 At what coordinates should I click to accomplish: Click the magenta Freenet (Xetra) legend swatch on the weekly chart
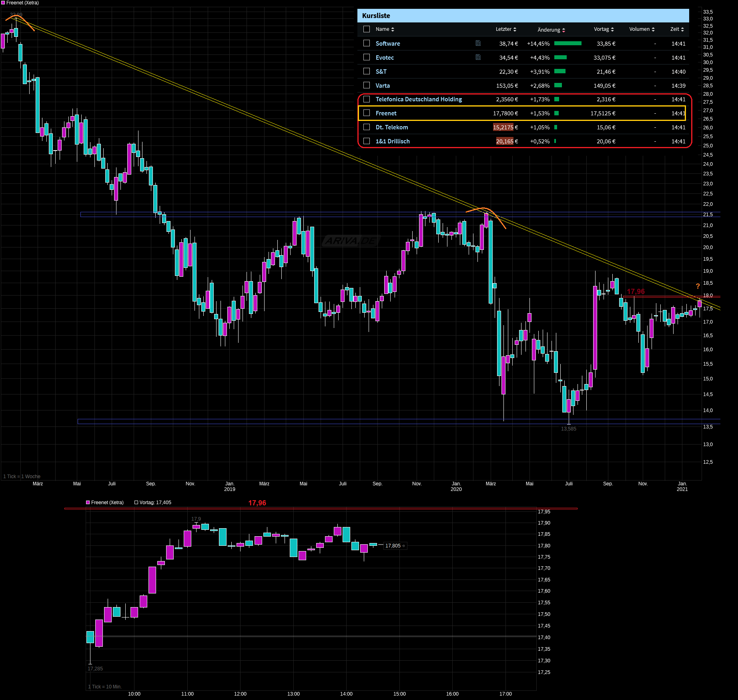tap(3, 3)
